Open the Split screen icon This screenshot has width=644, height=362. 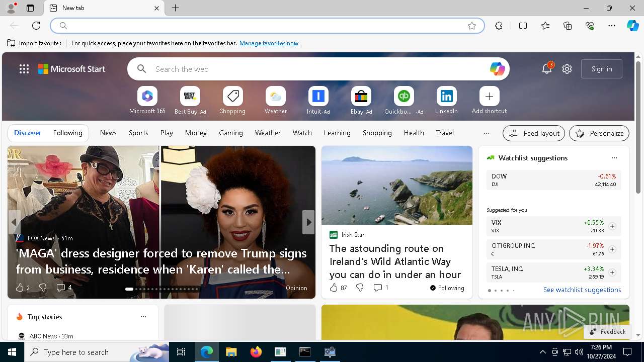(523, 26)
